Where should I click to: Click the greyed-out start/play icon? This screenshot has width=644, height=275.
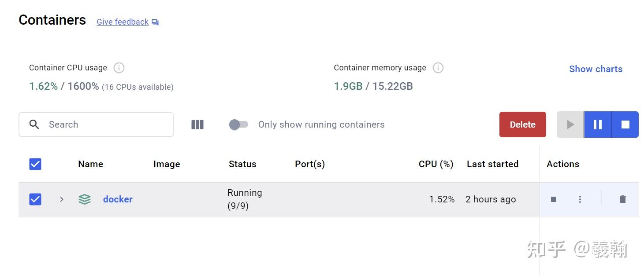570,124
